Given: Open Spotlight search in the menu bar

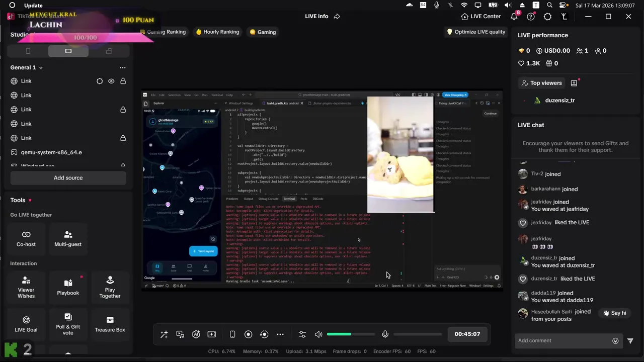Looking at the screenshot, I should tap(549, 5).
